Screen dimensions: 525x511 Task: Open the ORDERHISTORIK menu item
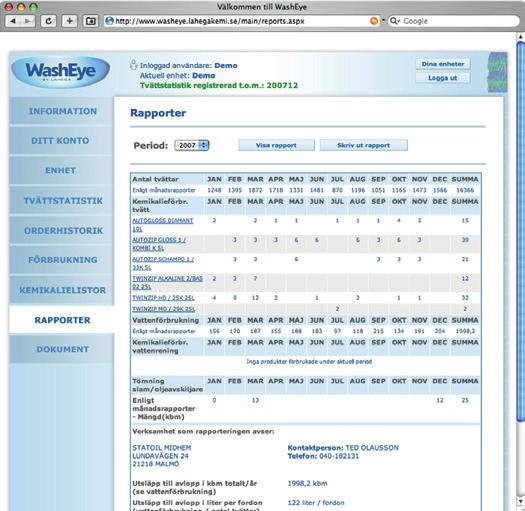click(63, 230)
